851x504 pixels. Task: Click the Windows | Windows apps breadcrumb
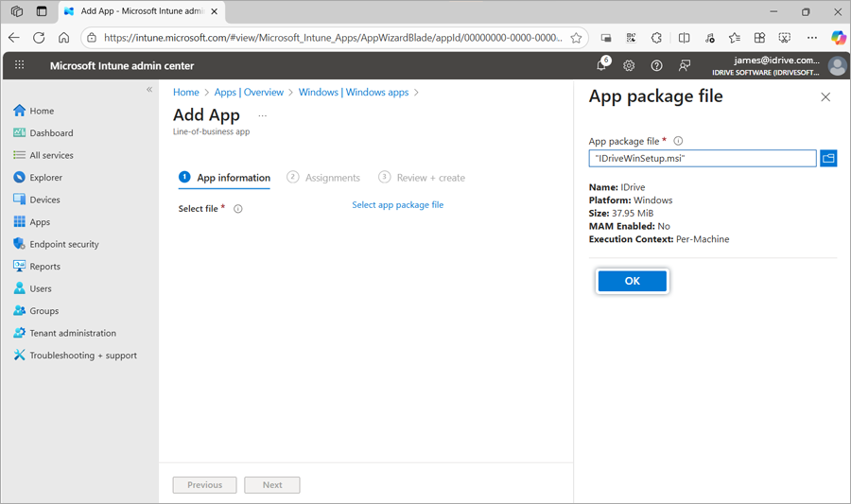click(x=353, y=93)
